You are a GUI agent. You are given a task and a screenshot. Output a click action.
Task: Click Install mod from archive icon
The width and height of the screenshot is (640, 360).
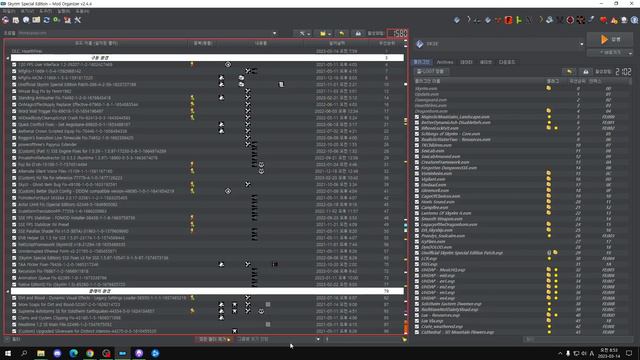point(16,20)
